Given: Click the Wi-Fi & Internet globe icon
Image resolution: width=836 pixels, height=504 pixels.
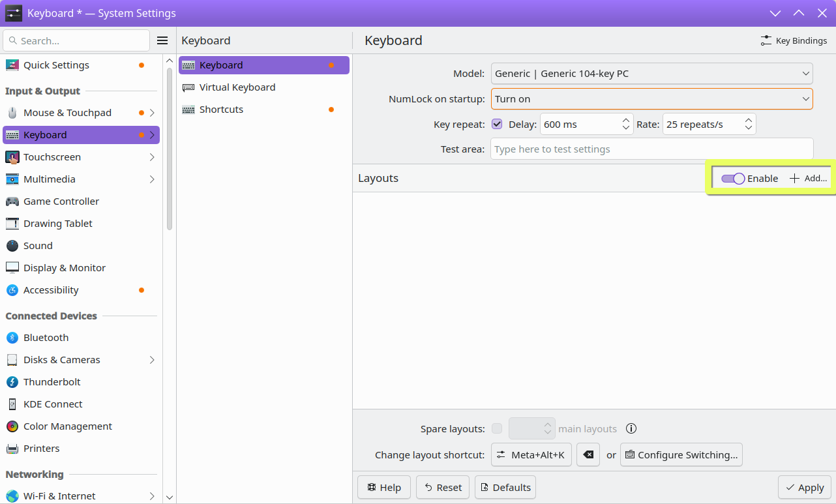Looking at the screenshot, I should coord(12,496).
